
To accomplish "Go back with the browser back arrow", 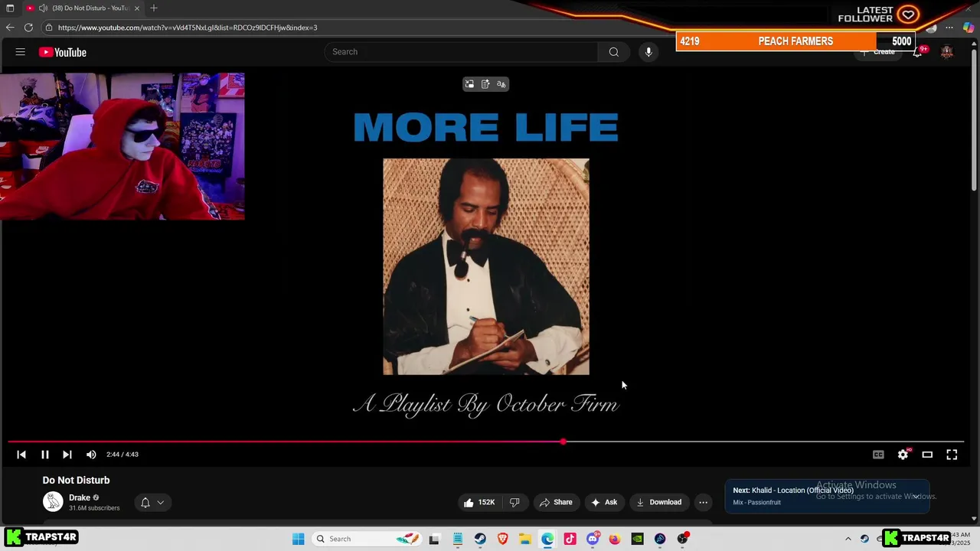I will 10,28.
